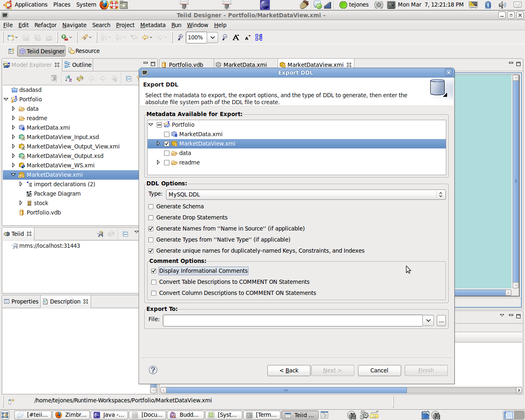
Task: Open Firefox from the top panel
Action: 104,5
